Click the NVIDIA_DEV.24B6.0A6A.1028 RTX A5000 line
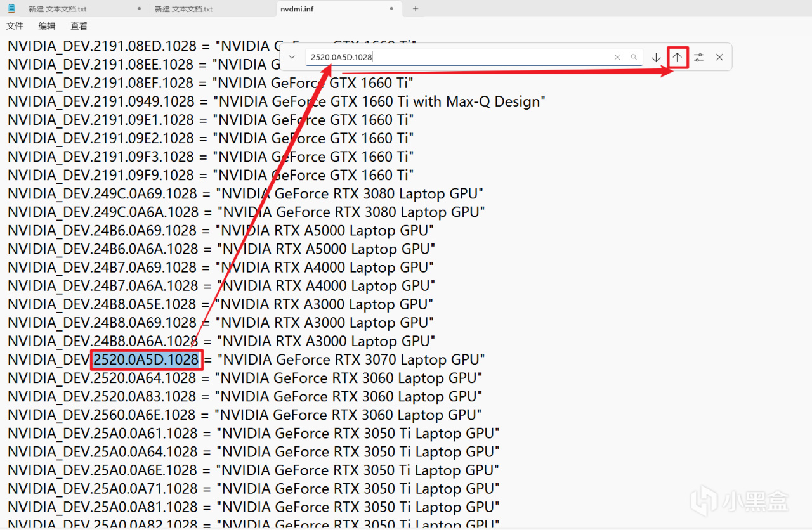 pyautogui.click(x=221, y=249)
